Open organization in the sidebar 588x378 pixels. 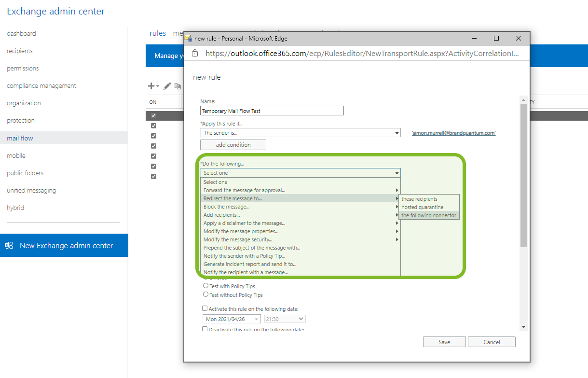click(24, 103)
